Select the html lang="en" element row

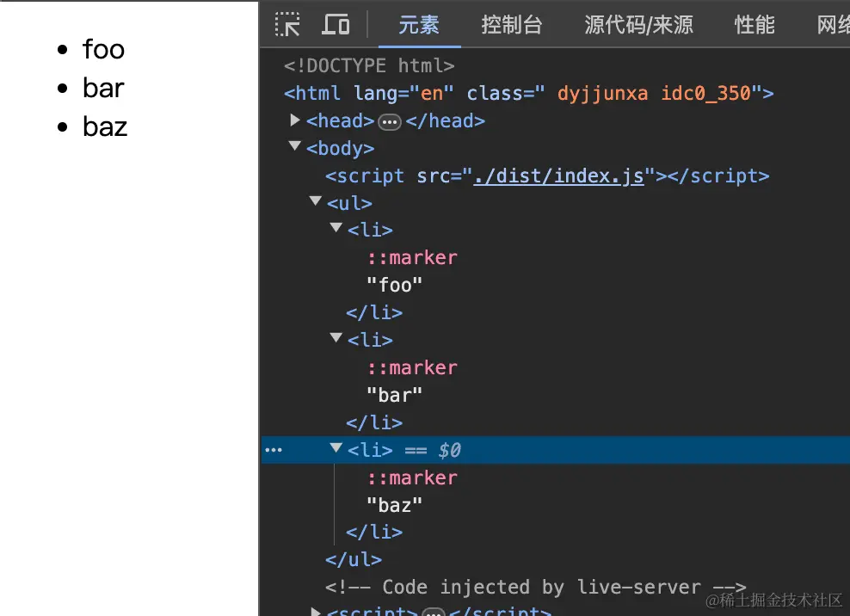(528, 93)
